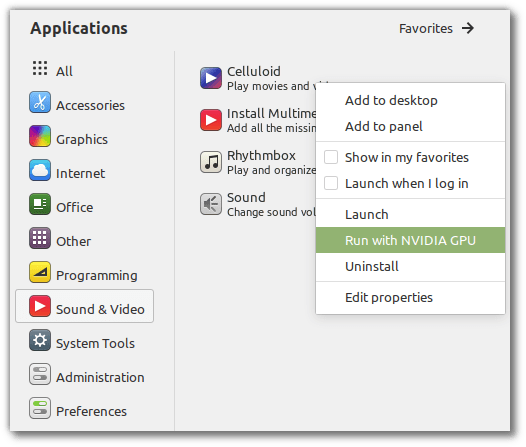Choose Add to panel option
This screenshot has height=447, width=526.
(410, 126)
